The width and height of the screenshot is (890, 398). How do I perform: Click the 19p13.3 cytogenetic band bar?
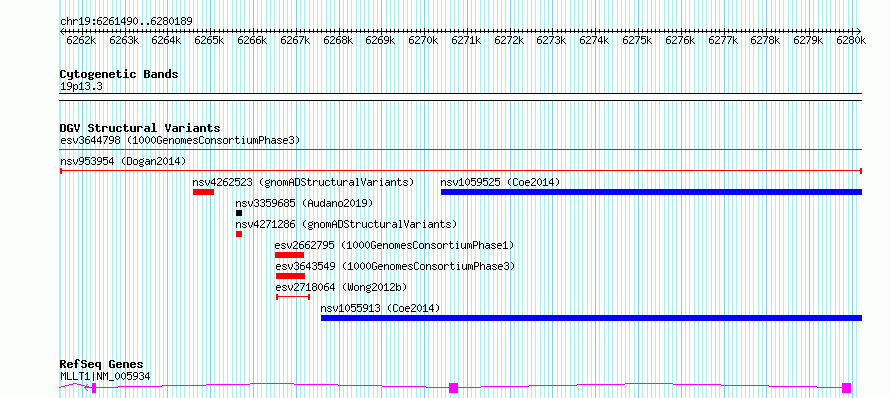[x=461, y=97]
